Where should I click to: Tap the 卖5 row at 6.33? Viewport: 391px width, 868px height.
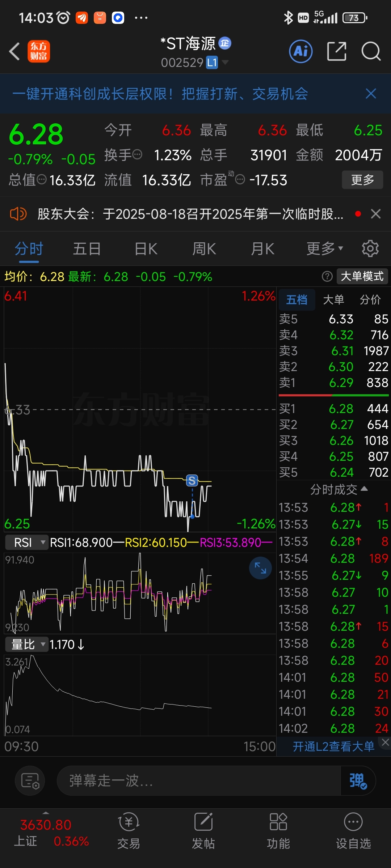[334, 319]
